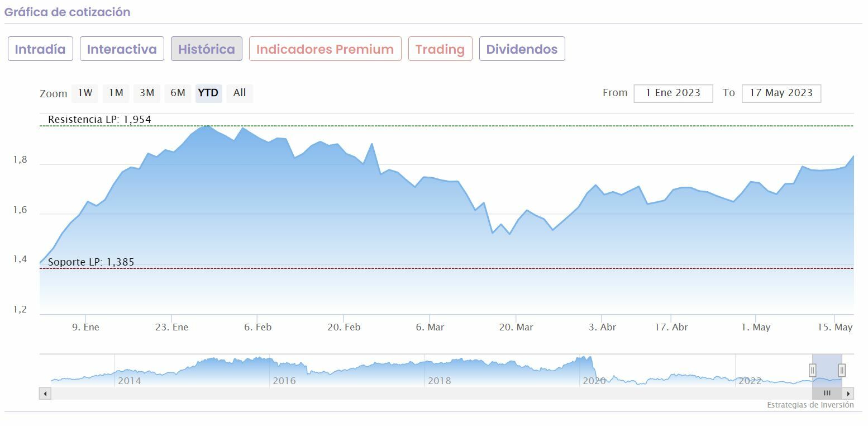Choose the 6M zoom option
Viewport: 868px width, 426px height.
178,93
